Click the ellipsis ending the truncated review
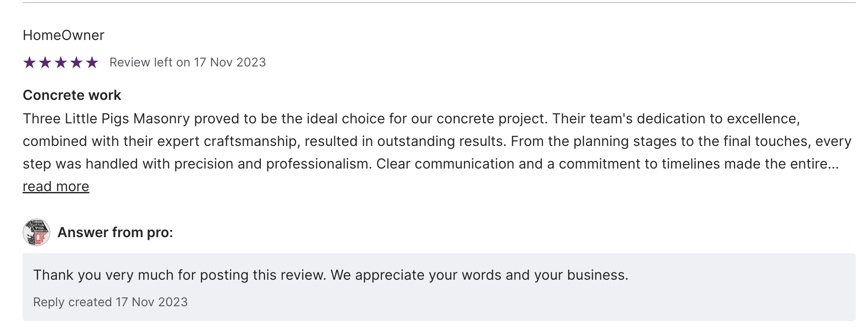 [x=833, y=165]
